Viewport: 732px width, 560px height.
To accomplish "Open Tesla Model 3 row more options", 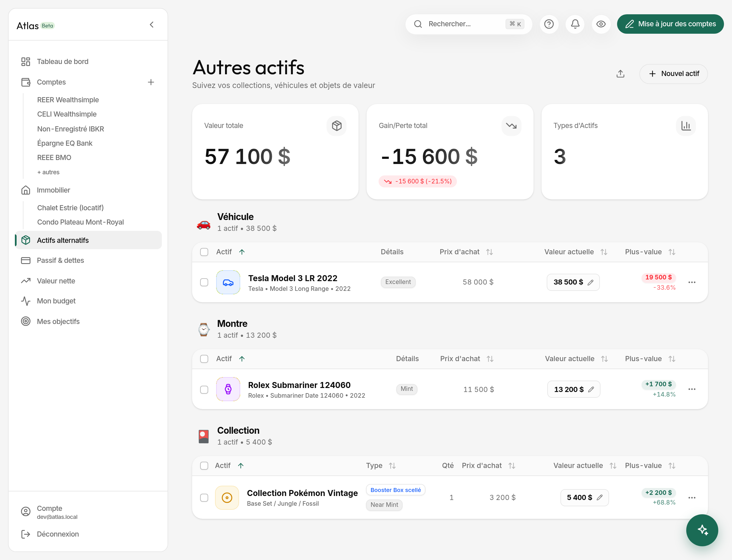I will 692,282.
